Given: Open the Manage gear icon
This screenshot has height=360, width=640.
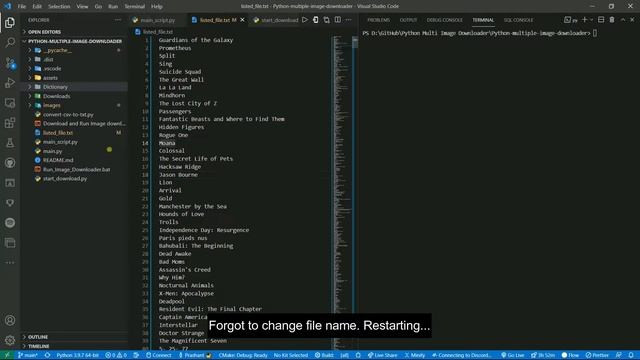Looking at the screenshot, I should point(10,340).
